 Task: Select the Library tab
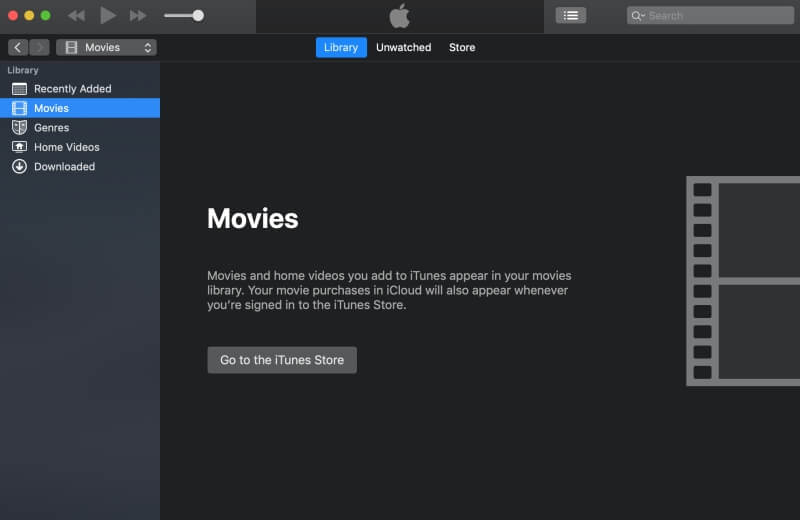341,47
